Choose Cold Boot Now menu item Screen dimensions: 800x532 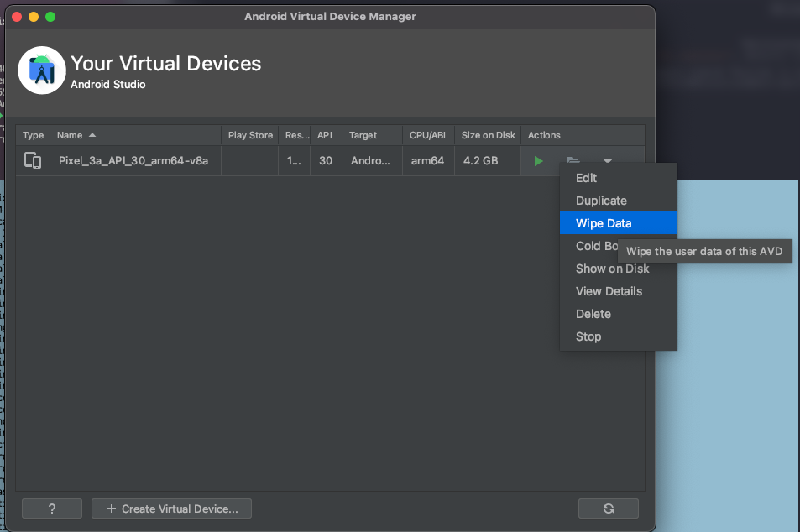coord(596,246)
